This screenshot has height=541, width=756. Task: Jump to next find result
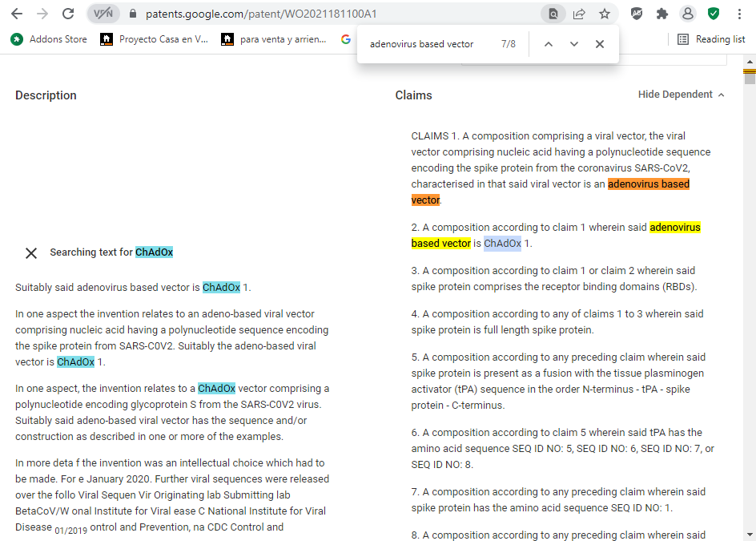[x=574, y=44]
